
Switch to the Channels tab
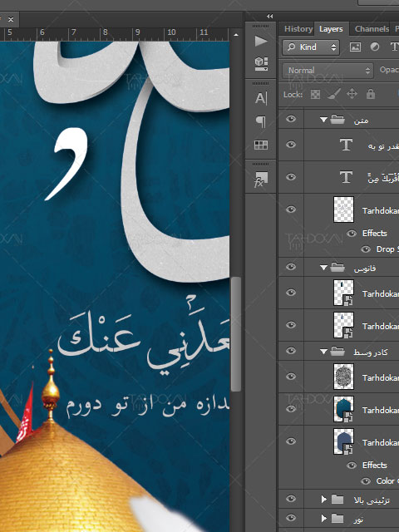tap(372, 29)
